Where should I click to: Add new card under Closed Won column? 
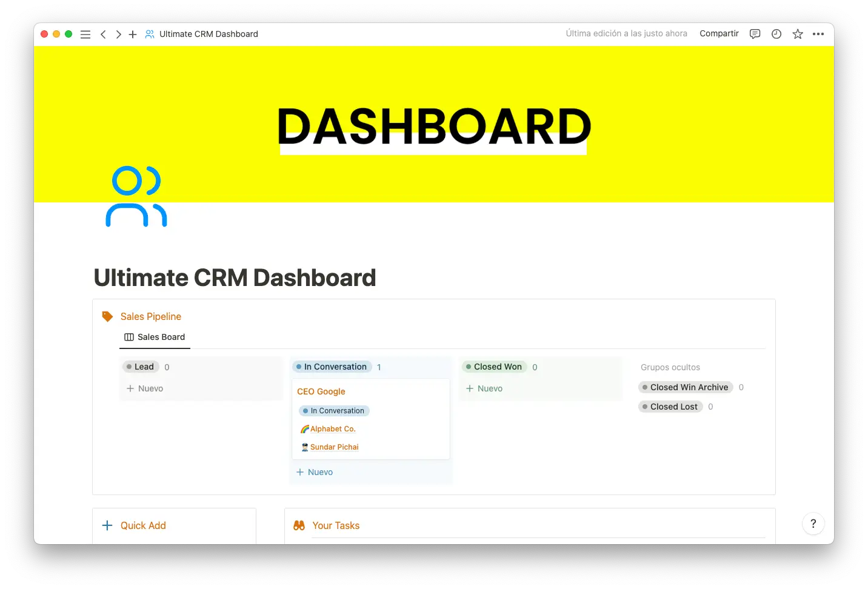click(x=484, y=389)
